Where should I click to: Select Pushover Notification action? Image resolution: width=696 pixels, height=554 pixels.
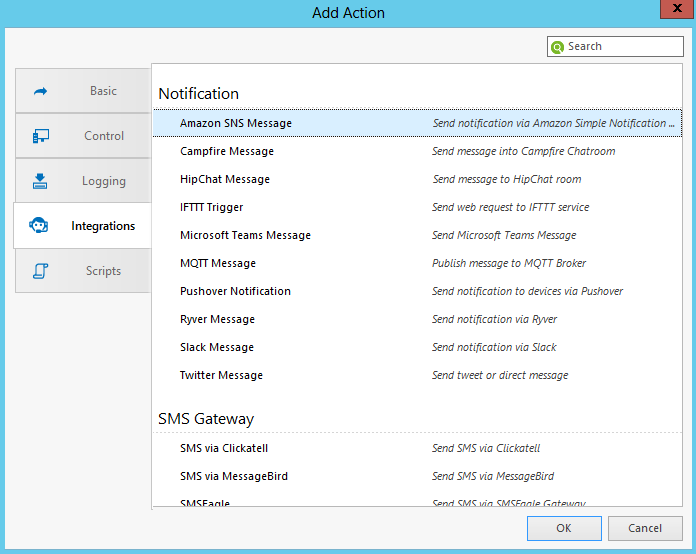click(417, 291)
